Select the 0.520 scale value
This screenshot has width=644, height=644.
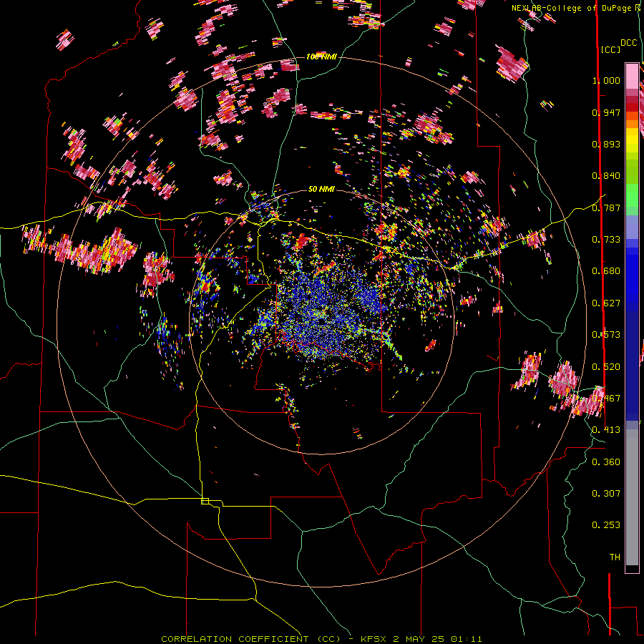tap(606, 367)
